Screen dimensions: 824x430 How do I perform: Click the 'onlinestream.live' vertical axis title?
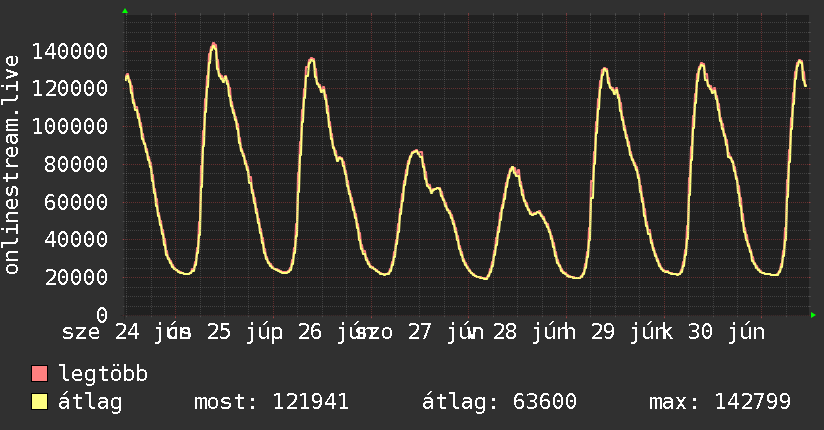[x=11, y=165]
